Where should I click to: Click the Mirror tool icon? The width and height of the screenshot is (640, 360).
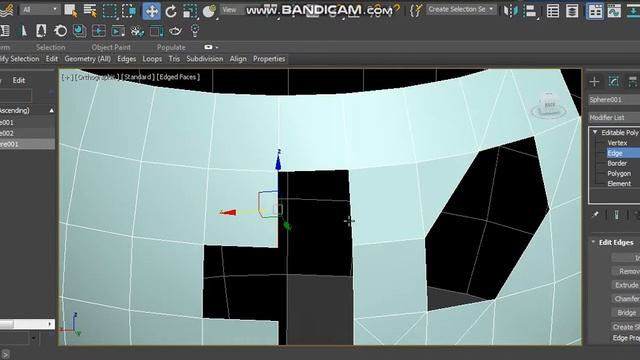(x=510, y=11)
